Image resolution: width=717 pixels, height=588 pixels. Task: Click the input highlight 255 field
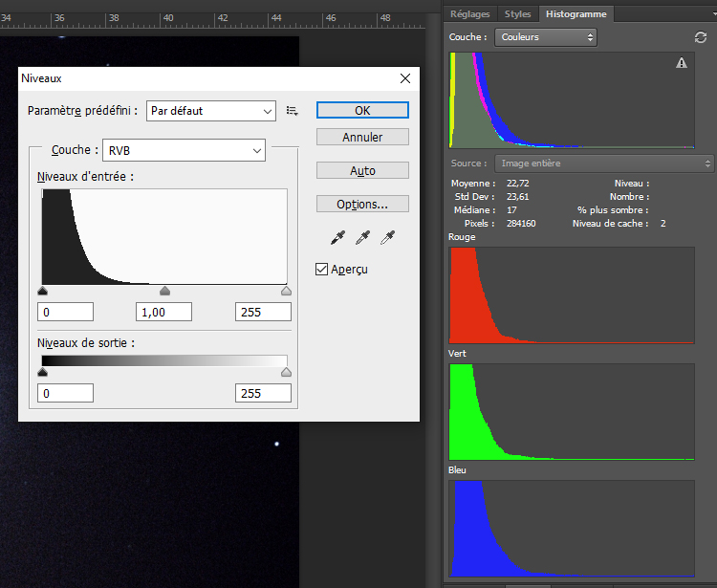click(x=263, y=312)
